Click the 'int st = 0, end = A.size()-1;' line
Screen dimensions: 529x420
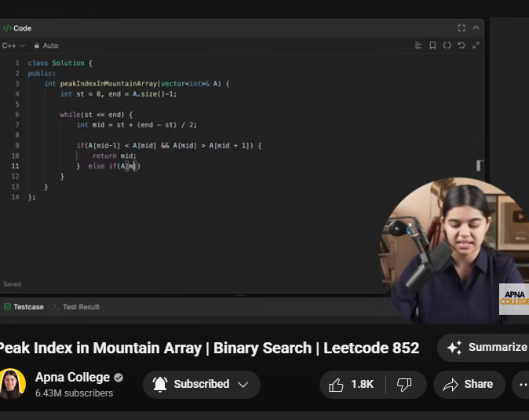pyautogui.click(x=119, y=94)
